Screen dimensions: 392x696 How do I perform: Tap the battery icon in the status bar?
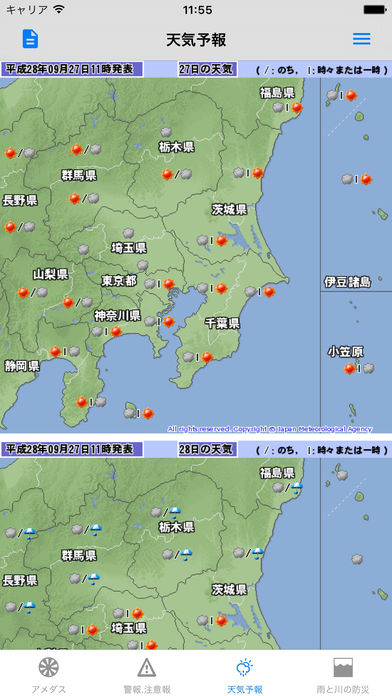[x=375, y=9]
